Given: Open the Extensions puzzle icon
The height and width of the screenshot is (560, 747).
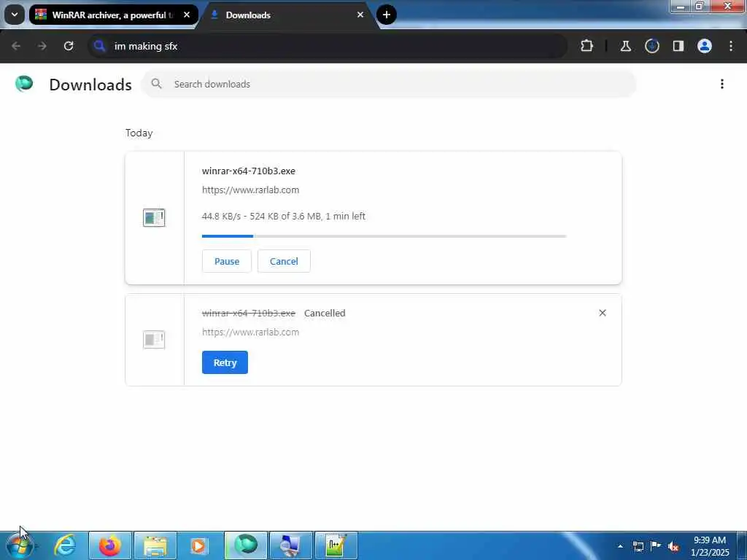Looking at the screenshot, I should click(x=587, y=46).
